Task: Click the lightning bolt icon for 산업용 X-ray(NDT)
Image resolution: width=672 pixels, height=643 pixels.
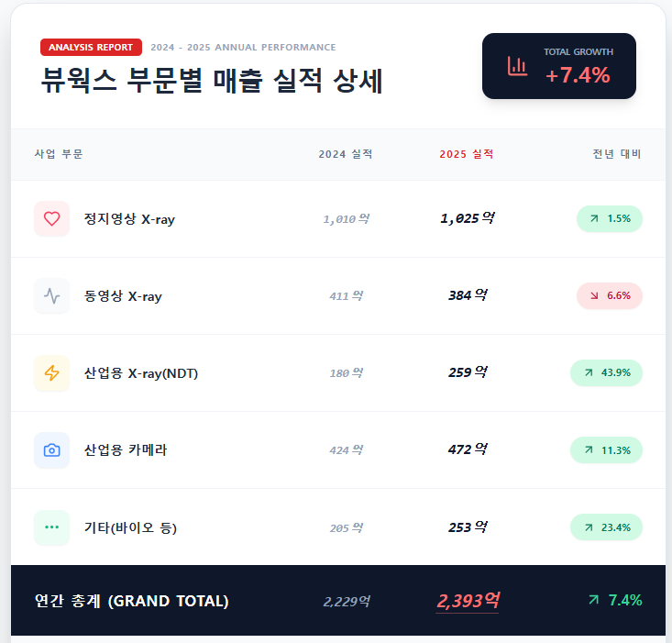Action: (x=51, y=373)
